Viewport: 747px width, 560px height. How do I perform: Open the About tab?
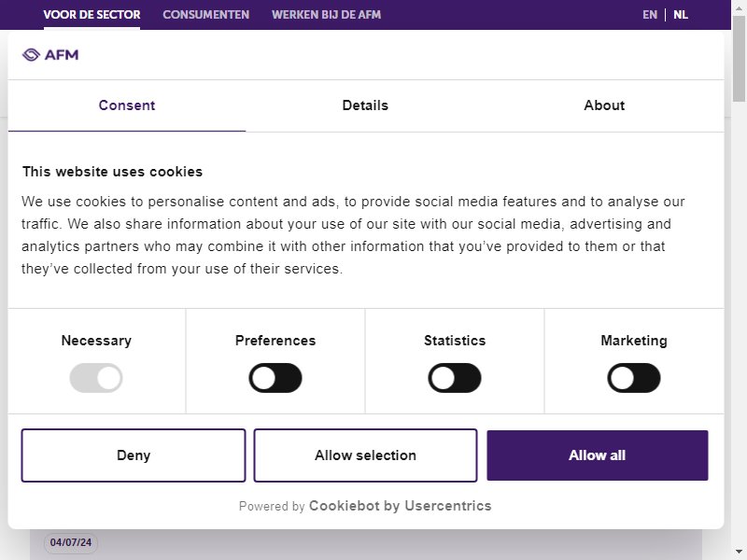point(604,105)
